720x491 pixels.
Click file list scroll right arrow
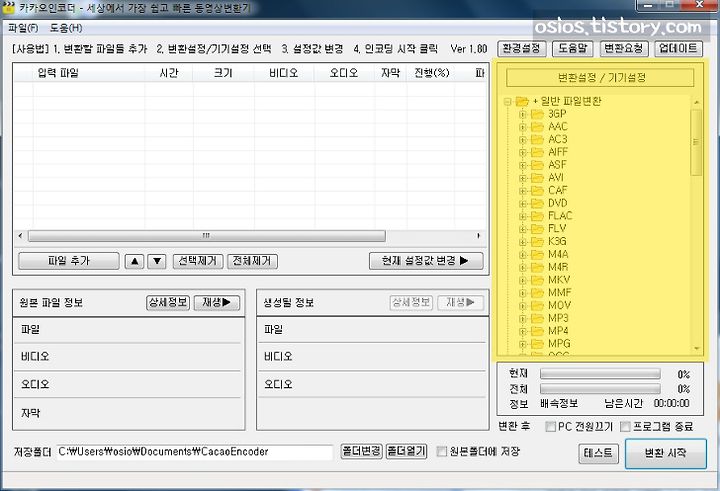pyautogui.click(x=478, y=236)
